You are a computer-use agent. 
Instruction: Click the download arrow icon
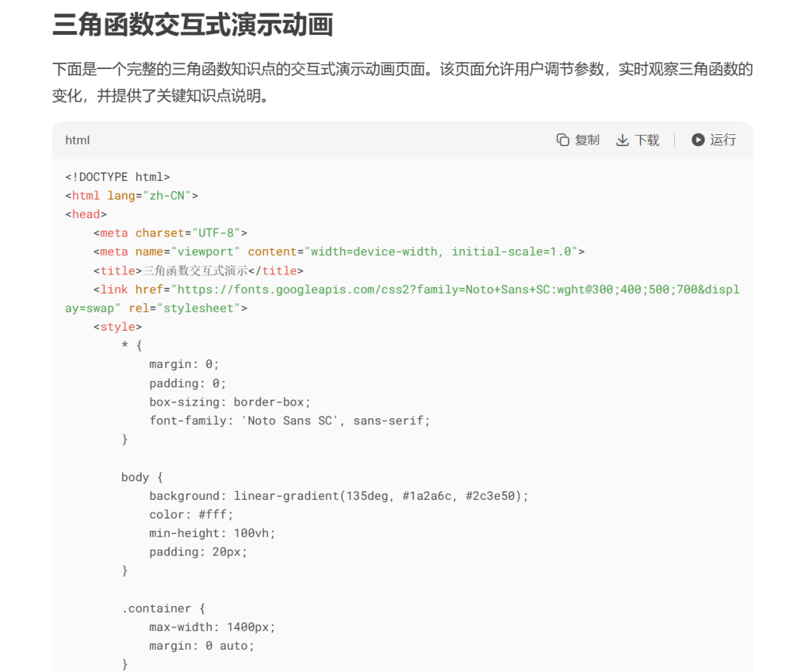click(622, 140)
